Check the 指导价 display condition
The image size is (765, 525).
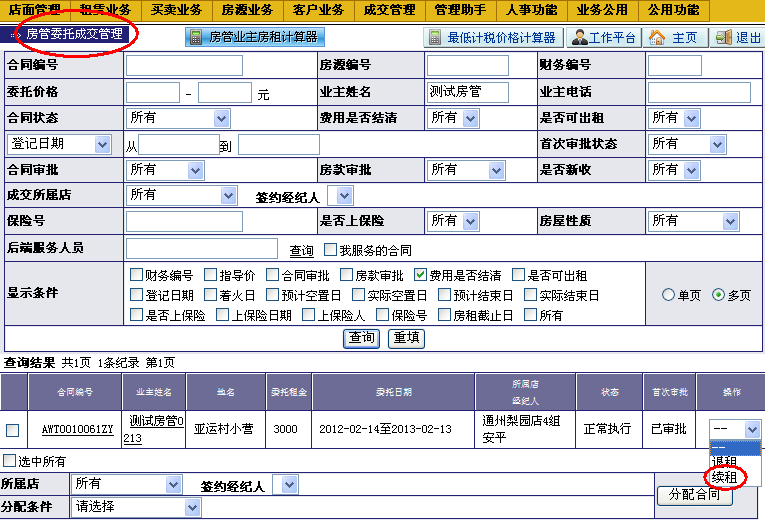click(210, 275)
